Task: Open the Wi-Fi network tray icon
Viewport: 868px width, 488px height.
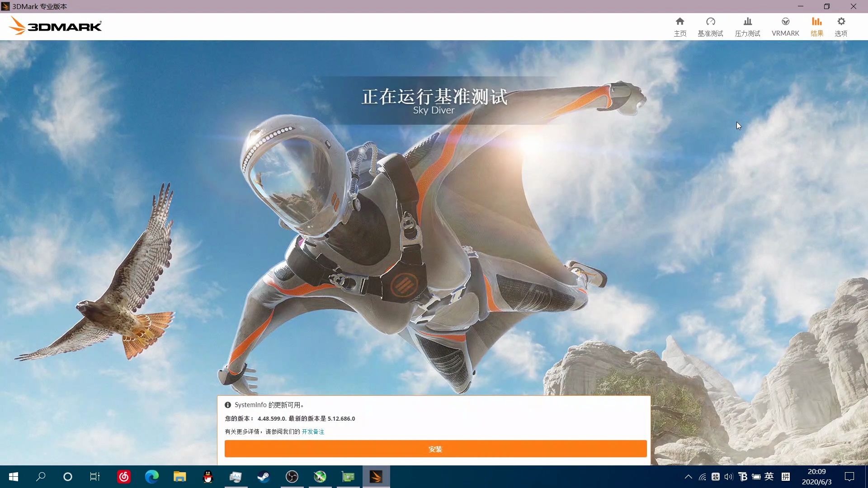Action: point(702,477)
